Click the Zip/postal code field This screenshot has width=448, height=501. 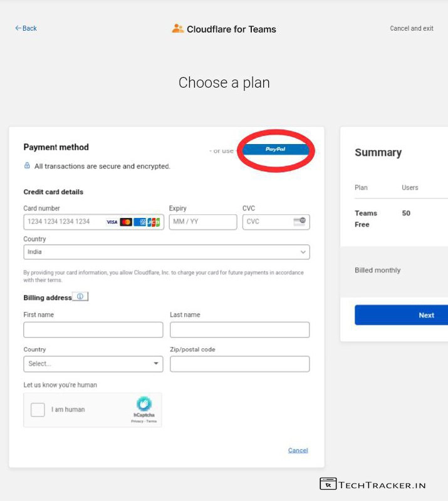(239, 364)
